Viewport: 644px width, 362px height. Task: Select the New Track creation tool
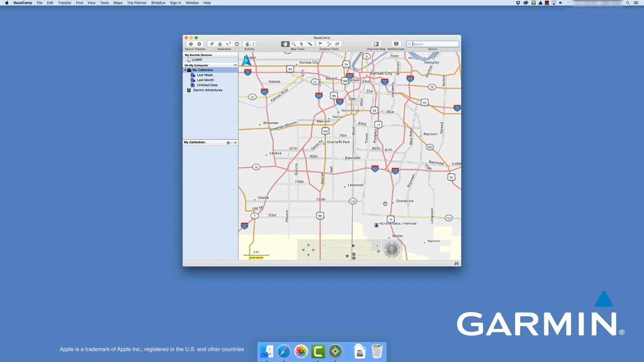[x=337, y=44]
